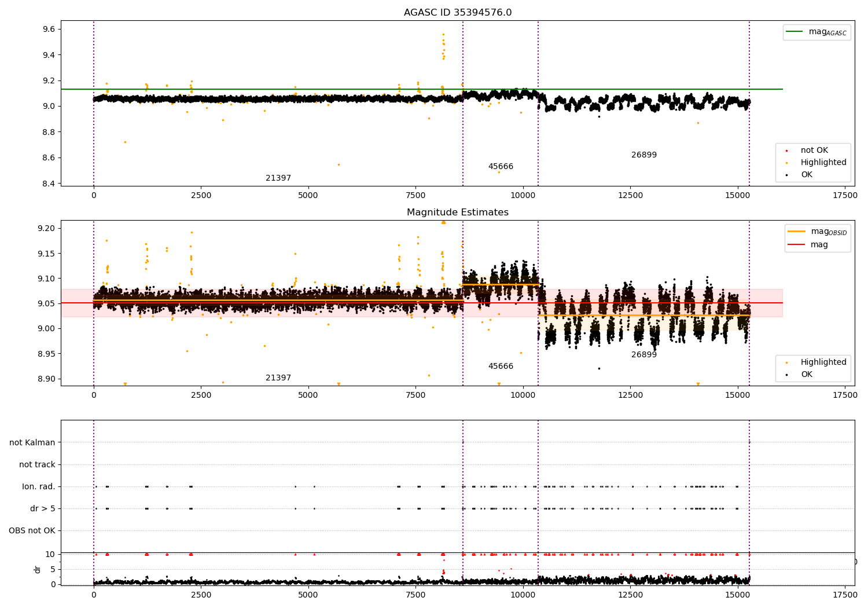Click the rotated "dr" y-axis label
The image size is (868, 608).
[38, 569]
